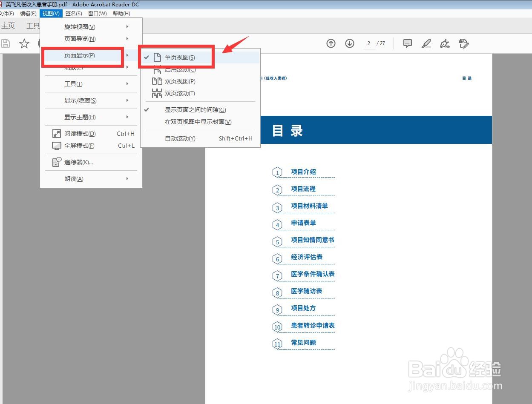This screenshot has width=532, height=404.
Task: Click 项目介绍 table of contents entry
Action: click(x=303, y=172)
